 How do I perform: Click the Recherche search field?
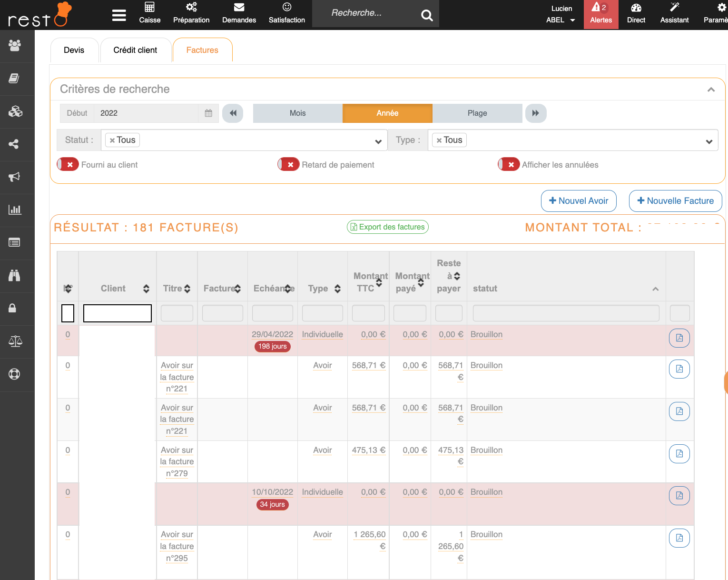pyautogui.click(x=366, y=13)
